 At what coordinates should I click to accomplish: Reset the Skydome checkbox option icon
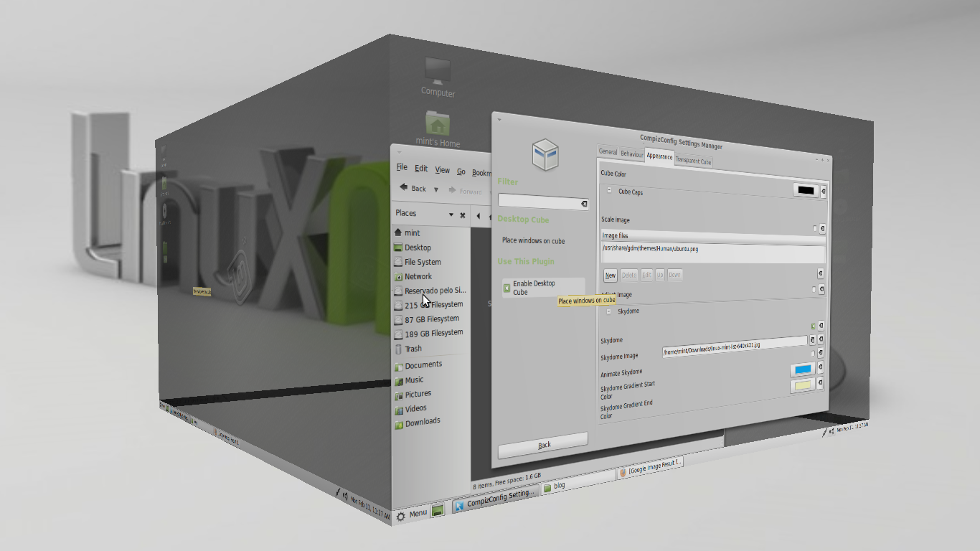tap(821, 326)
